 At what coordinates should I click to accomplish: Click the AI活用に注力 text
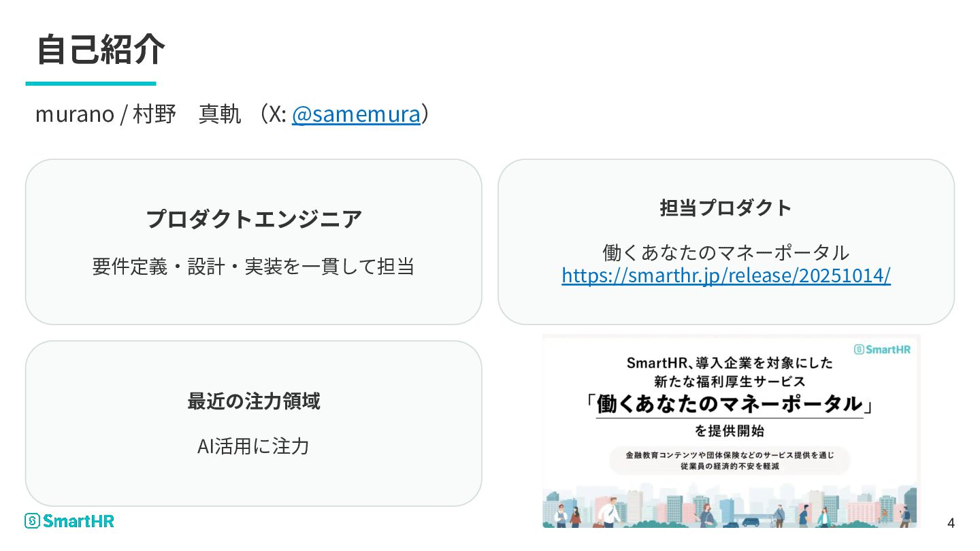tap(254, 446)
